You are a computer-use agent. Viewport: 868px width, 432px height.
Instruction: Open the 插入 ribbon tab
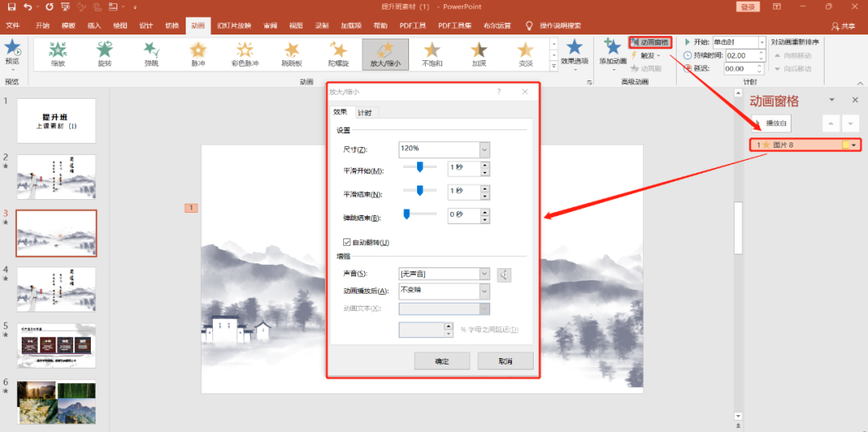(x=94, y=26)
